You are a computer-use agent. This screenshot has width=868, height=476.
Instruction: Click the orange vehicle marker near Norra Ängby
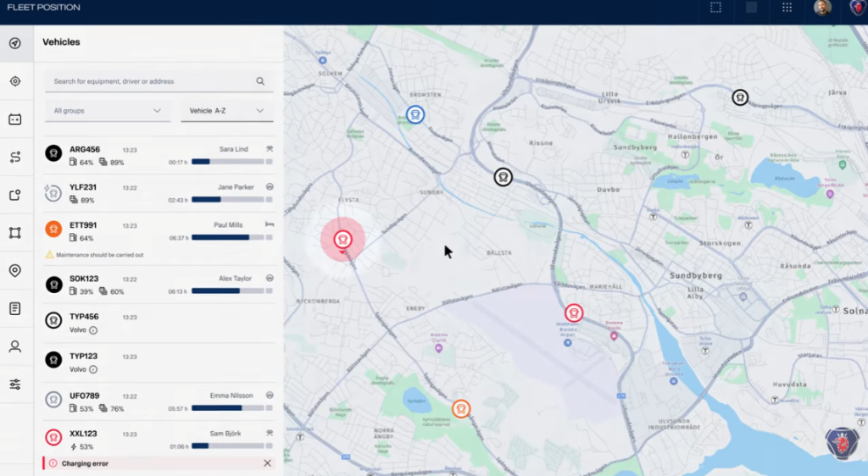pos(460,408)
